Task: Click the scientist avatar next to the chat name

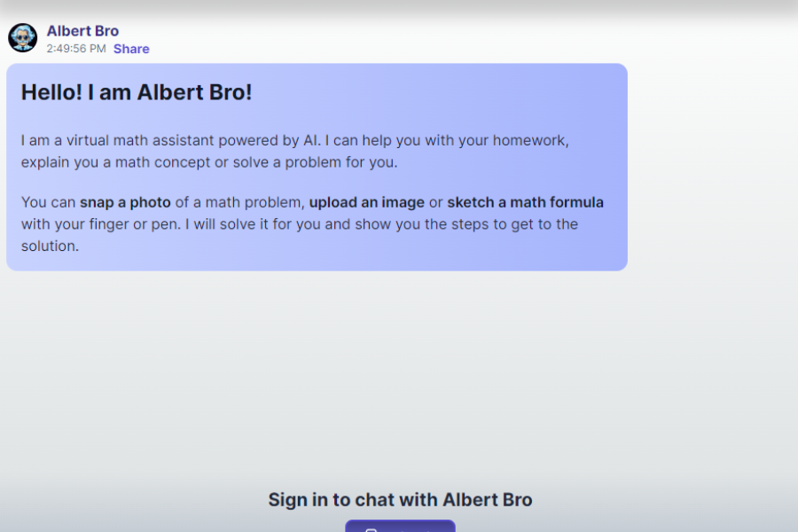Action: [21, 37]
